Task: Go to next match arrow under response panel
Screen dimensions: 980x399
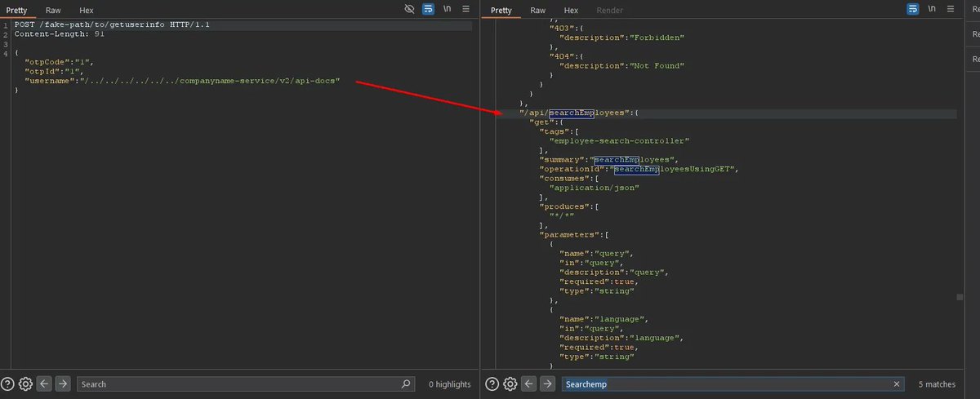Action: (547, 383)
